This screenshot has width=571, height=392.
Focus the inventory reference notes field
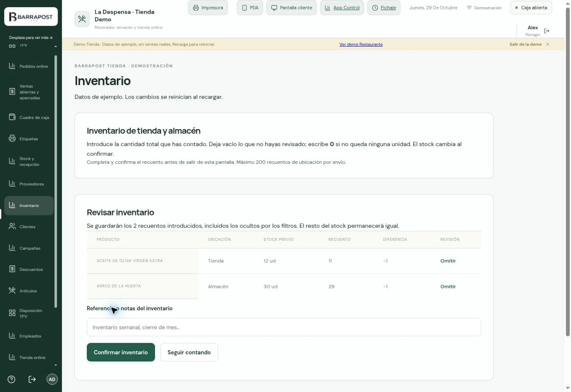pos(284,327)
